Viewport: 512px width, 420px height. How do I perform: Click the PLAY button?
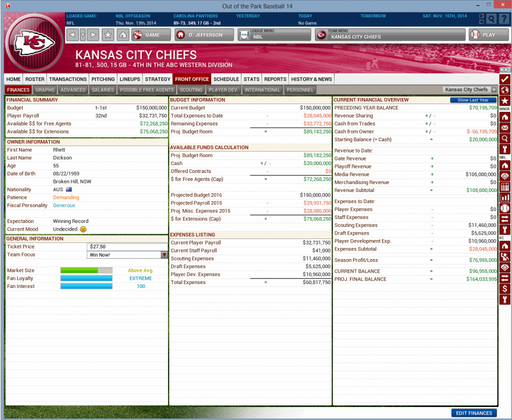click(489, 34)
